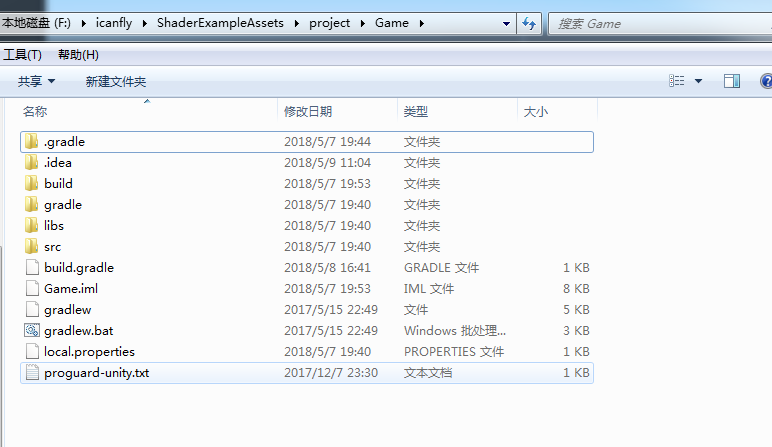Click the date 2018/5/9 11:04
772x447 pixels.
(x=327, y=162)
